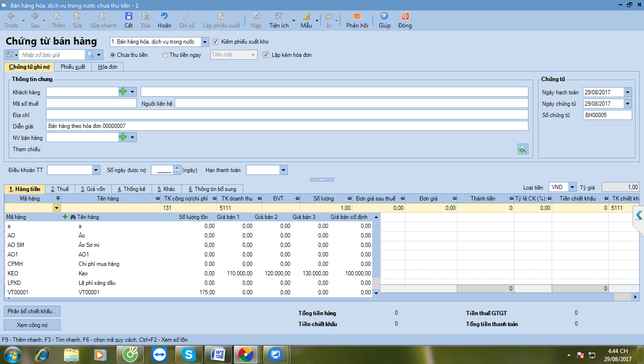Select the Chưa thu tiền radio button
Image resolution: width=644 pixels, height=364 pixels.
(x=112, y=55)
